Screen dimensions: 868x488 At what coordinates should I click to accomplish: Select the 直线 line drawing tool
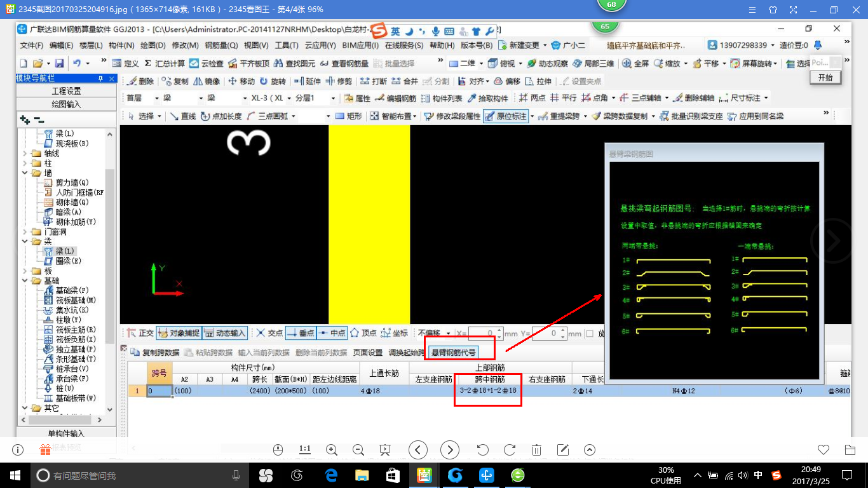182,116
